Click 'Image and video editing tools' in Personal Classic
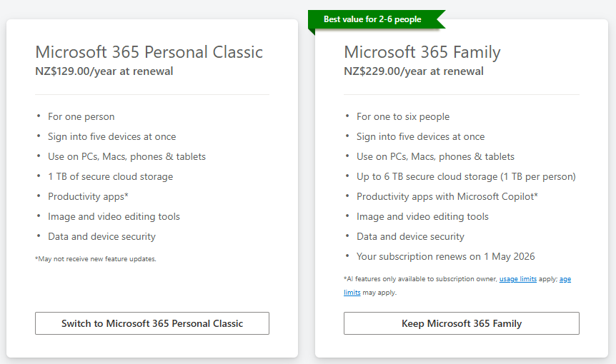Screen dimensions: 616x364 [114, 216]
